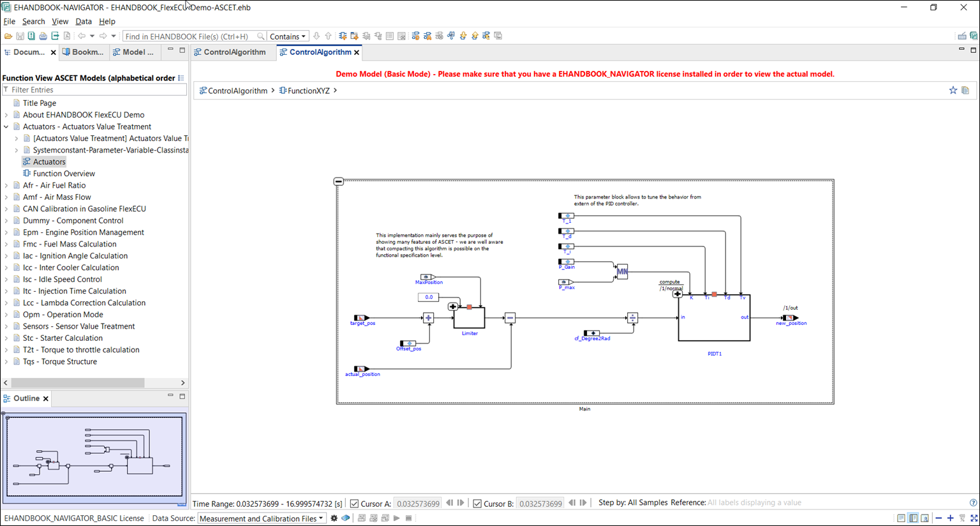Click the data source settings gear icon
The image size is (980, 526).
334,518
